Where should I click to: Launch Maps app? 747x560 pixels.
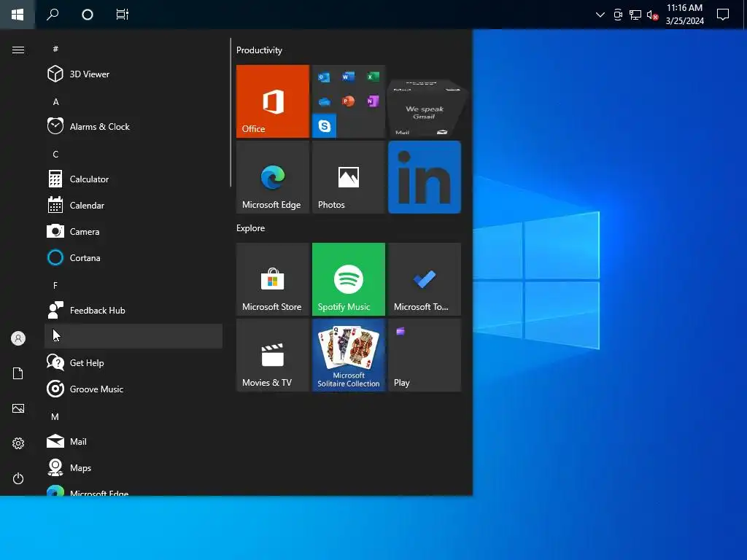click(133, 467)
